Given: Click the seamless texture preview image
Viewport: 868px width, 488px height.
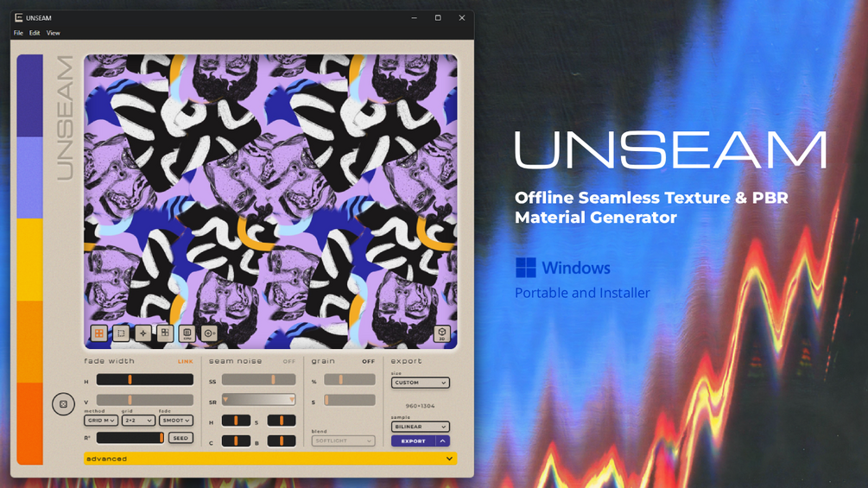Looking at the screenshot, I should pyautogui.click(x=270, y=201).
